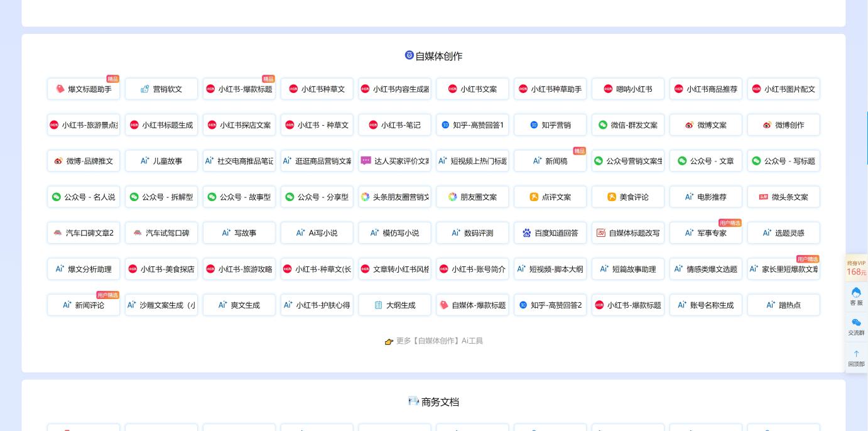Open 短篇故事助理 tool
The image size is (868, 431).
pos(629,269)
